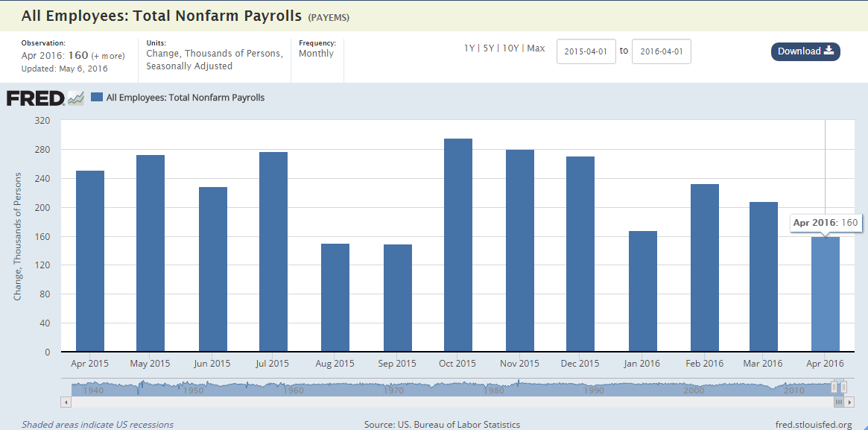This screenshot has height=430, width=868.
Task: Click the end date field 2016-04-01
Action: (x=661, y=51)
